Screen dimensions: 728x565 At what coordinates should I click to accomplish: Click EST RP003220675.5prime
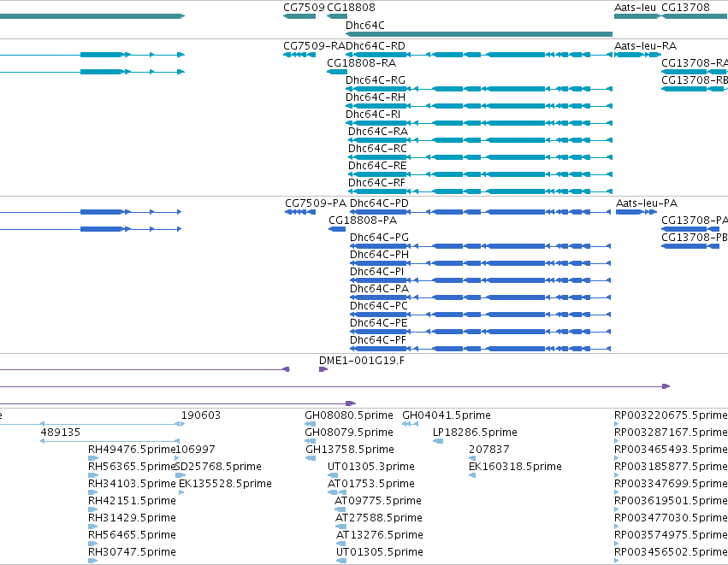[x=671, y=415]
